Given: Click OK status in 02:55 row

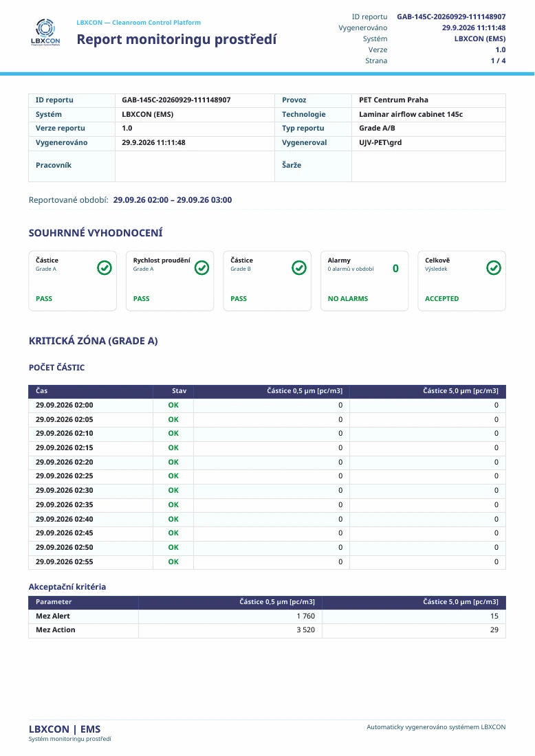Looking at the screenshot, I should [x=173, y=562].
